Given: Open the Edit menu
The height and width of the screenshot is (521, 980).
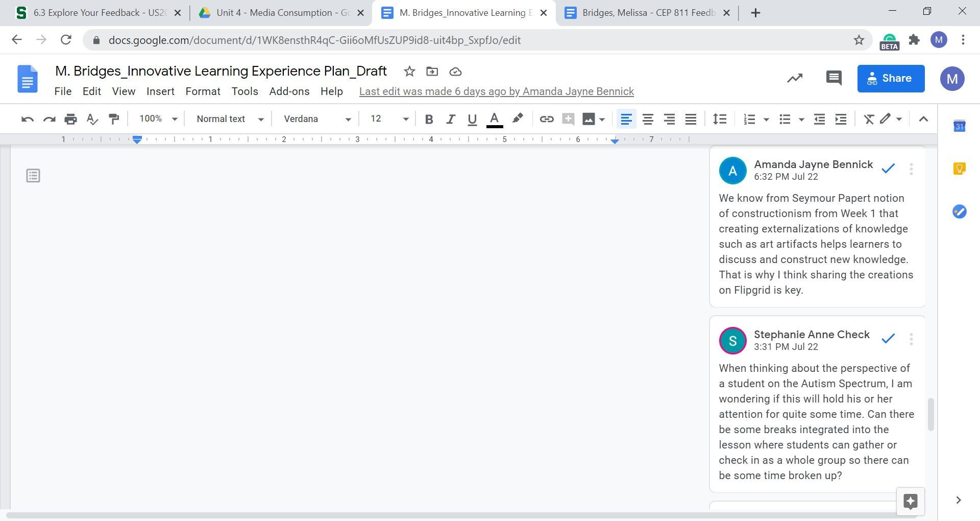Looking at the screenshot, I should click(92, 91).
